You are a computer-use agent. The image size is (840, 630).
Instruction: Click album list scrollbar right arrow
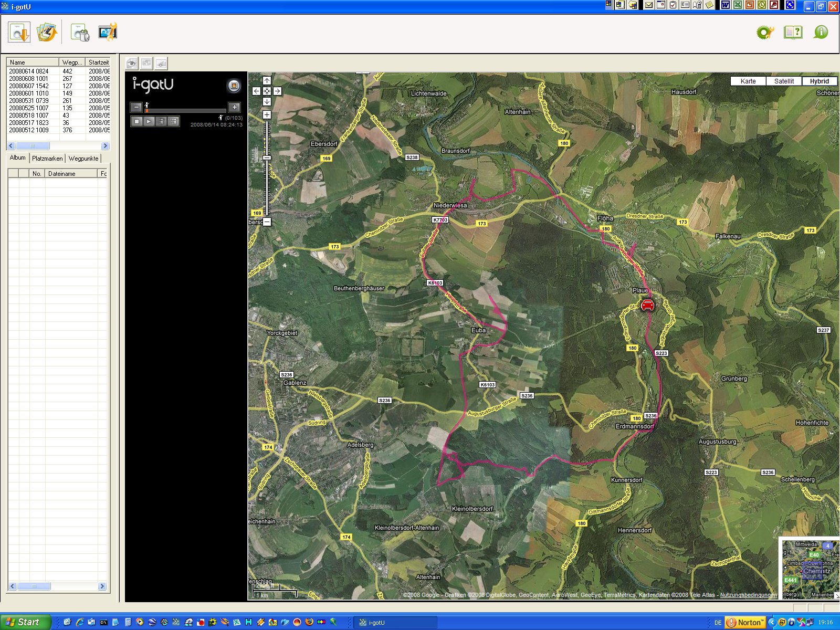(102, 586)
